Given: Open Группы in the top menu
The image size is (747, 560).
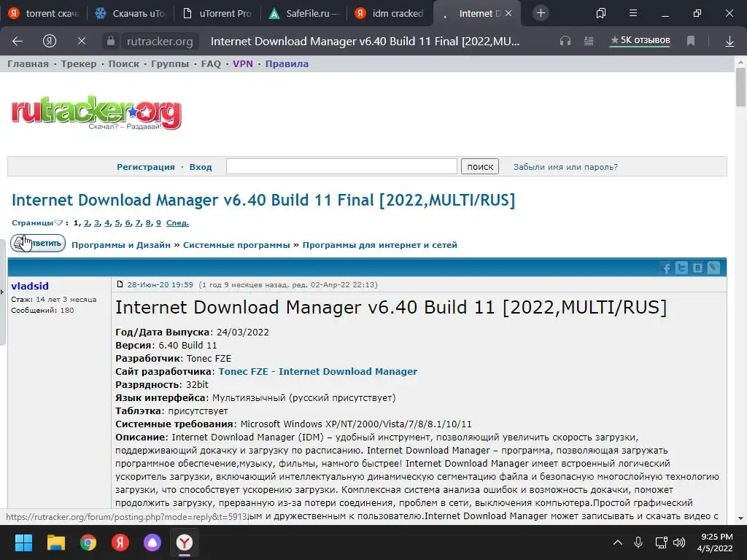Looking at the screenshot, I should [170, 64].
